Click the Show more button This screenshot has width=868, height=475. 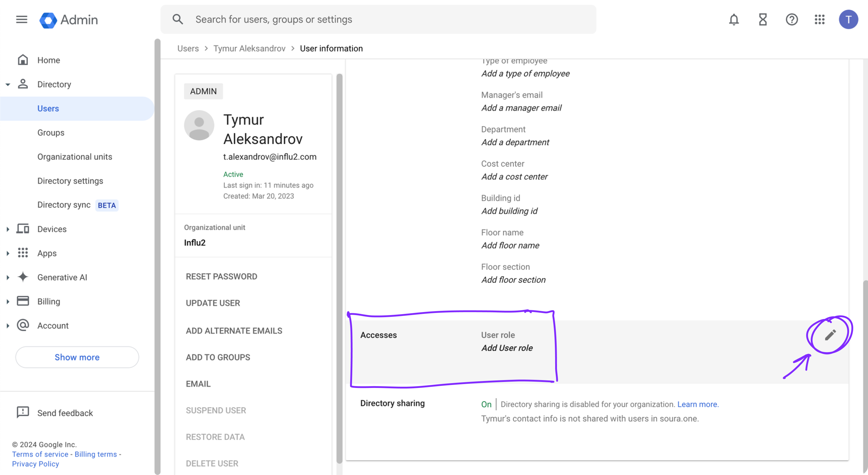77,357
